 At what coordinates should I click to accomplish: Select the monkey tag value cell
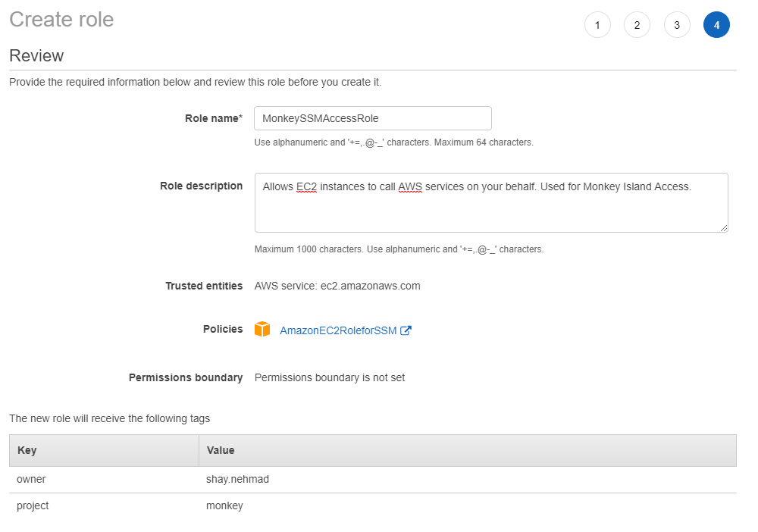[224, 505]
